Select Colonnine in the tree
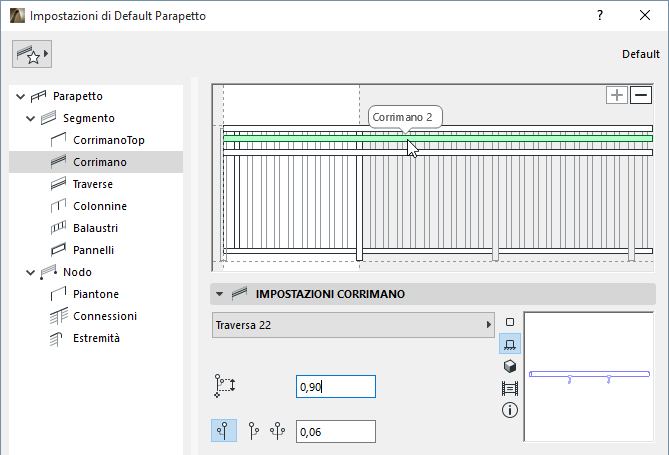Screen dimensions: 669x455 click(100, 206)
